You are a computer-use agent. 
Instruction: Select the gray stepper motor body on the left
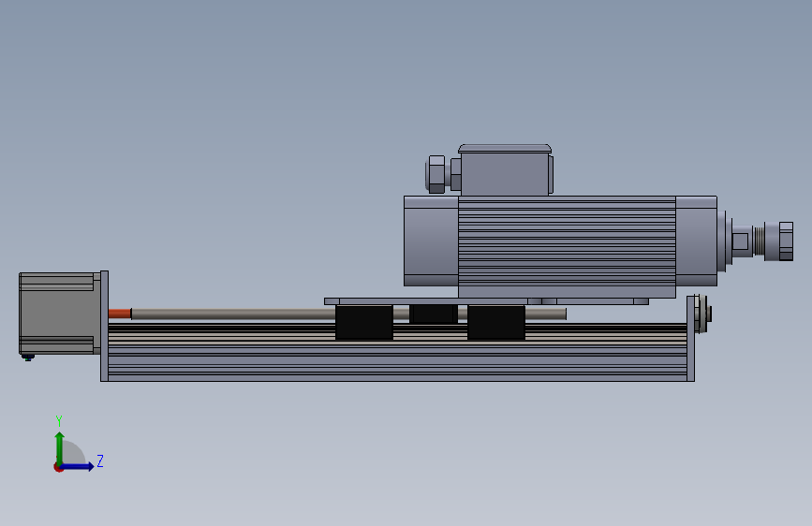[x=60, y=314]
